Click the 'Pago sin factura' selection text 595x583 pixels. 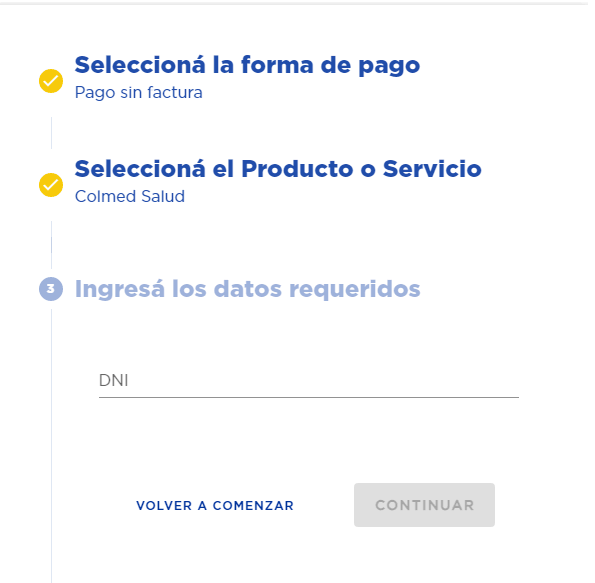pos(139,93)
